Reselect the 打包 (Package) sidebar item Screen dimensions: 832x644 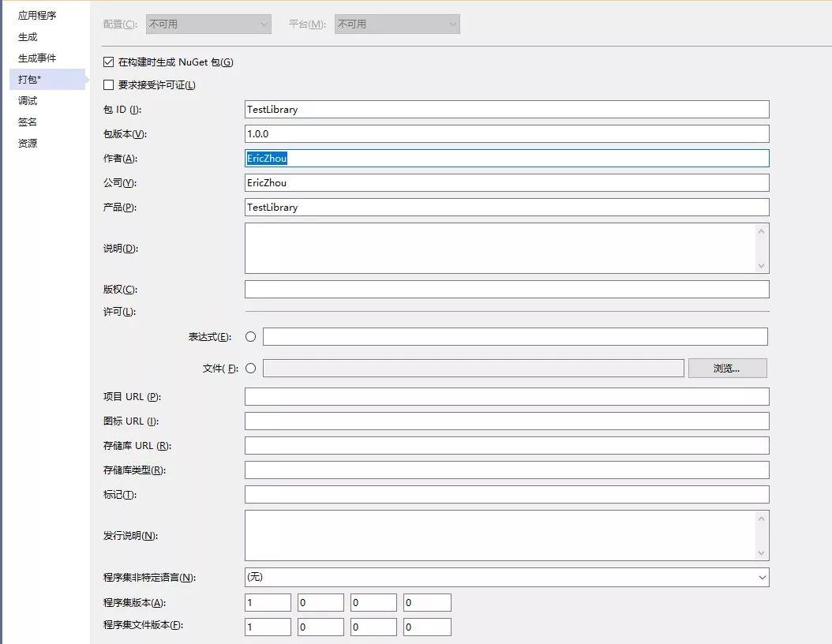pyautogui.click(x=28, y=79)
